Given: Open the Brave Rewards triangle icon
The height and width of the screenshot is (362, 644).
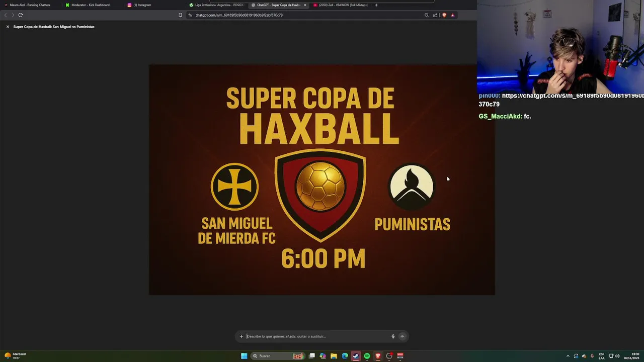Looking at the screenshot, I should [452, 15].
